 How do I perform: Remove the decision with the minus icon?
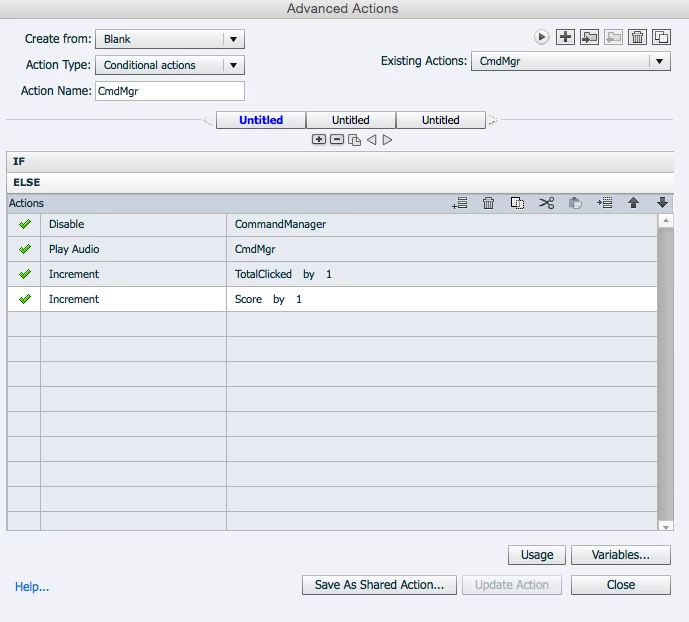click(337, 140)
